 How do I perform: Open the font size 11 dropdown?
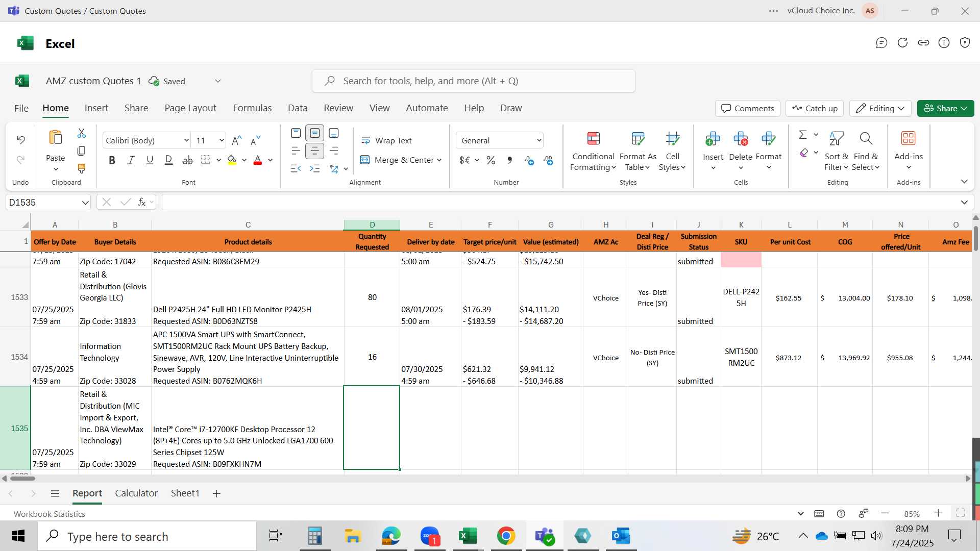[222, 140]
